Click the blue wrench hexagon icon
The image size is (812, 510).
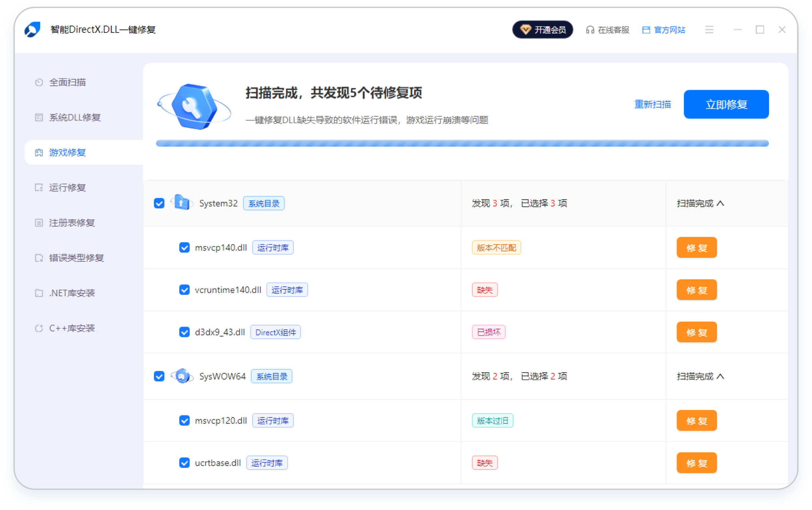point(194,106)
